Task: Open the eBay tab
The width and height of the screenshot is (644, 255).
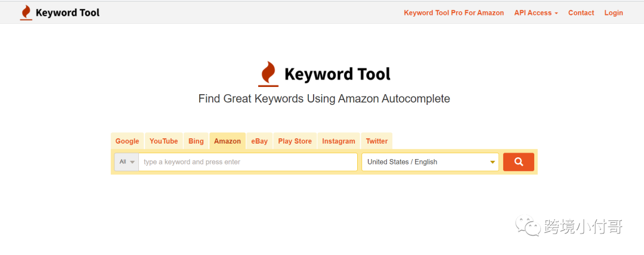Action: point(259,141)
